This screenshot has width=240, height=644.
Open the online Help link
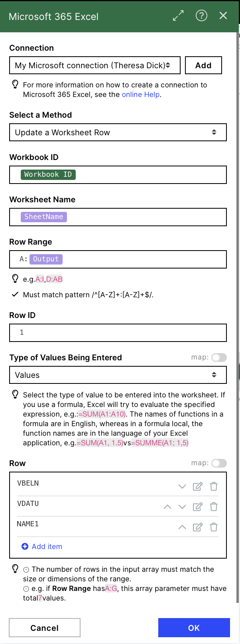(x=141, y=95)
